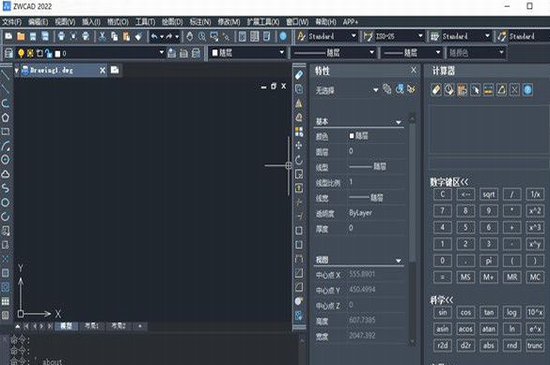Click the sin function button
Viewport: 550px width, 365px height.
(442, 312)
